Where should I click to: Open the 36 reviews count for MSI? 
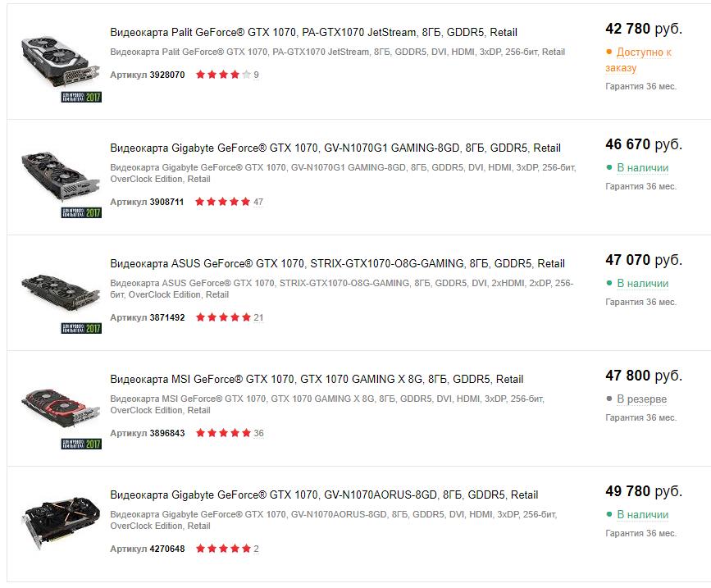click(258, 433)
